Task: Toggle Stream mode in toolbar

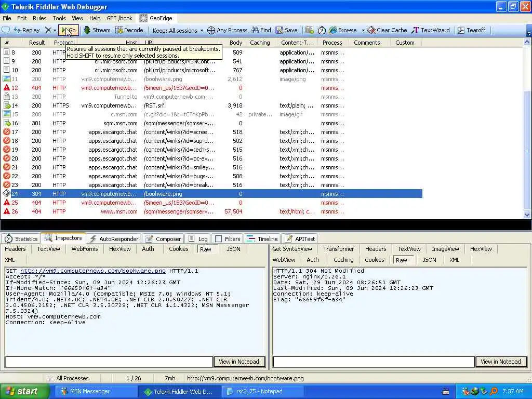Action: [x=97, y=30]
